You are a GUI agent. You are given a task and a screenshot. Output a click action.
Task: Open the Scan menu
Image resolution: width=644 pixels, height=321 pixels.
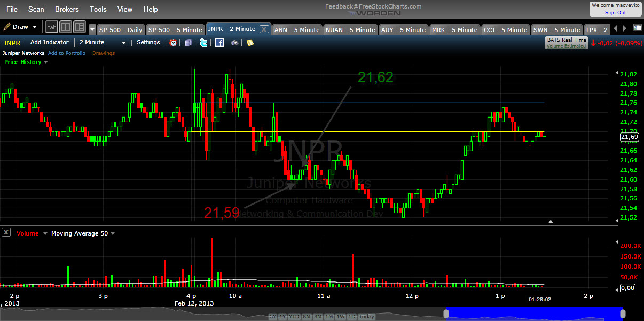pos(36,9)
